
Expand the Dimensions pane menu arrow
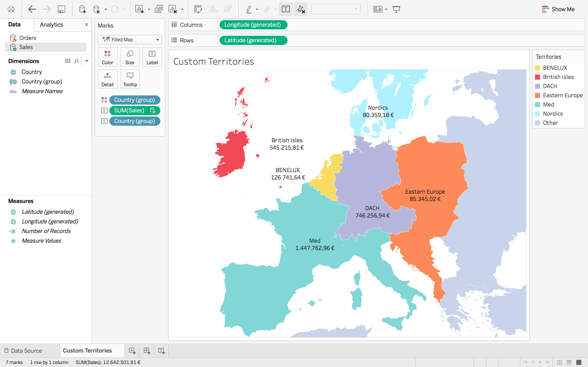coord(87,61)
